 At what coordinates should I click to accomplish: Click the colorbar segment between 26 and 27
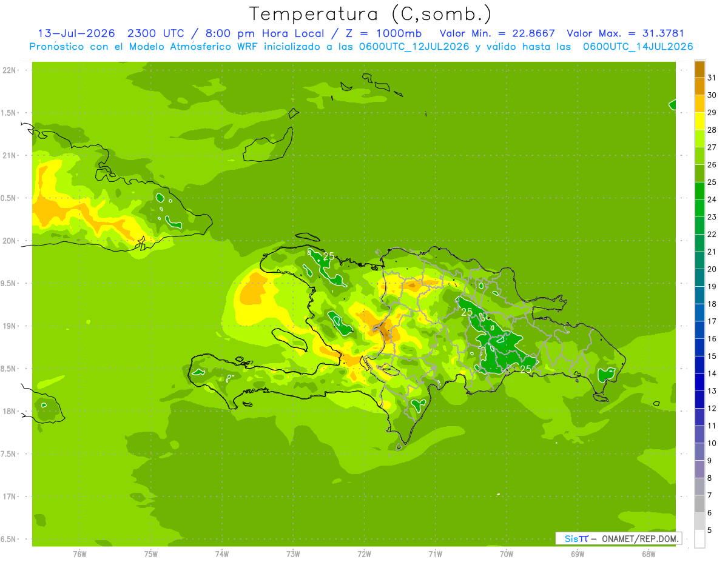(x=699, y=156)
